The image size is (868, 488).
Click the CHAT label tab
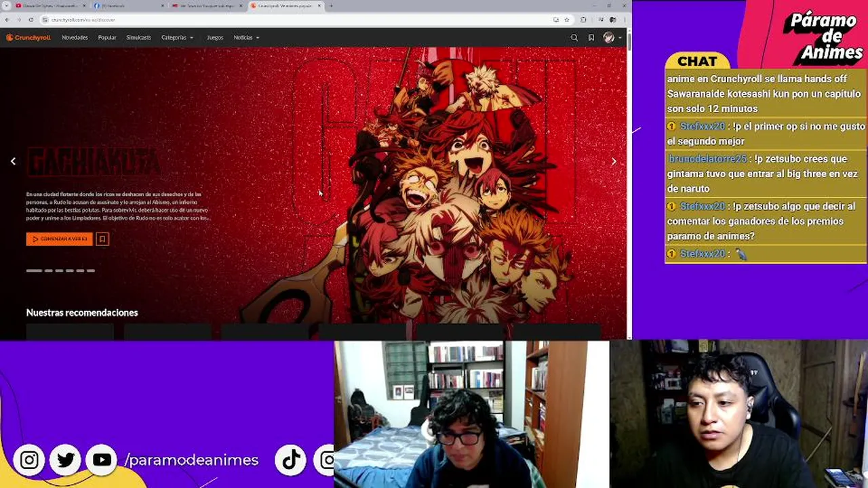[x=697, y=61]
